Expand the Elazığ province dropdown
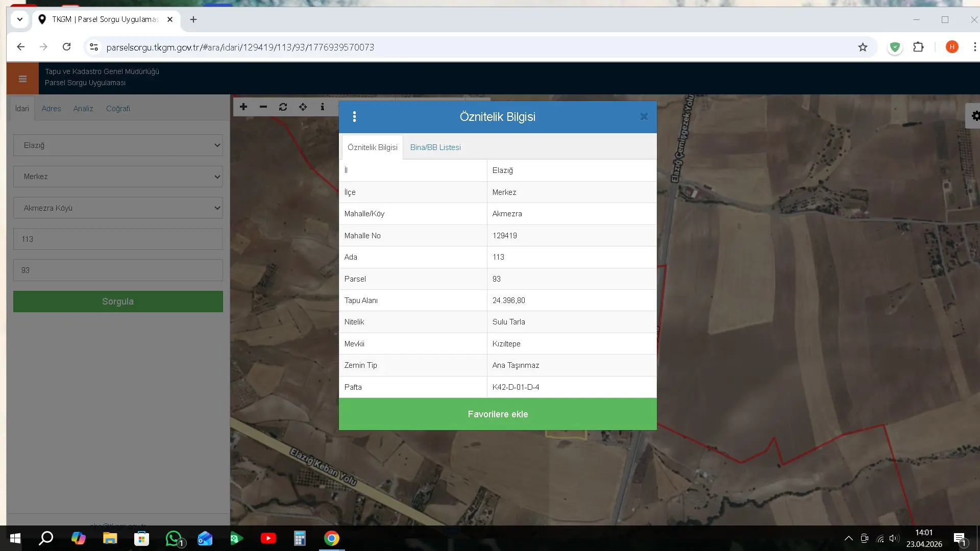The image size is (980, 551). 118,145
